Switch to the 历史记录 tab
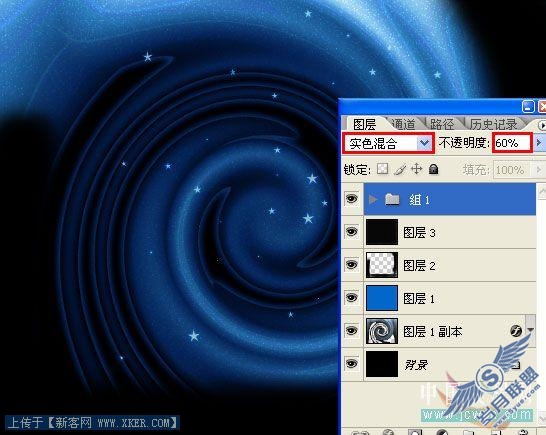Viewport: 546px width, 435px height. [x=493, y=124]
